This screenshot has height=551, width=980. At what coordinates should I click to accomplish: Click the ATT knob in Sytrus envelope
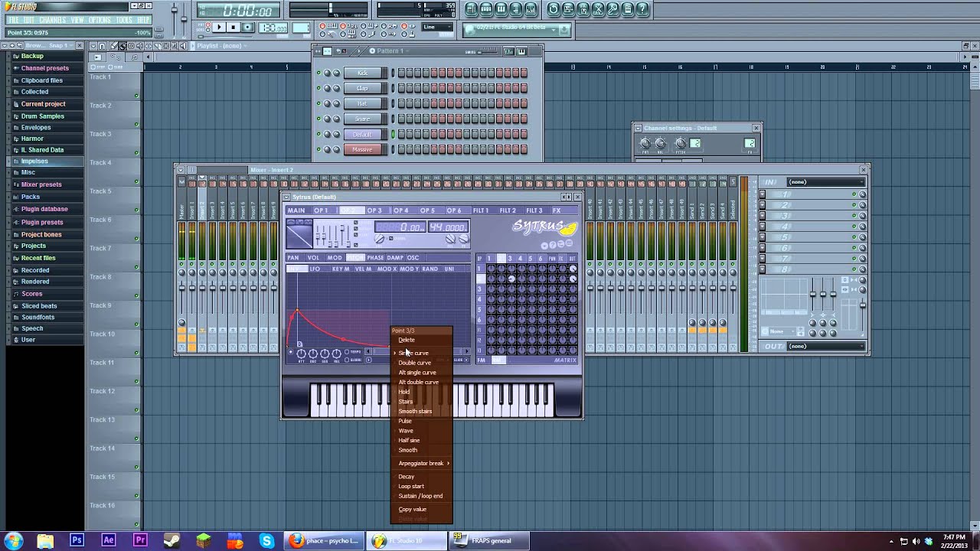pos(301,354)
